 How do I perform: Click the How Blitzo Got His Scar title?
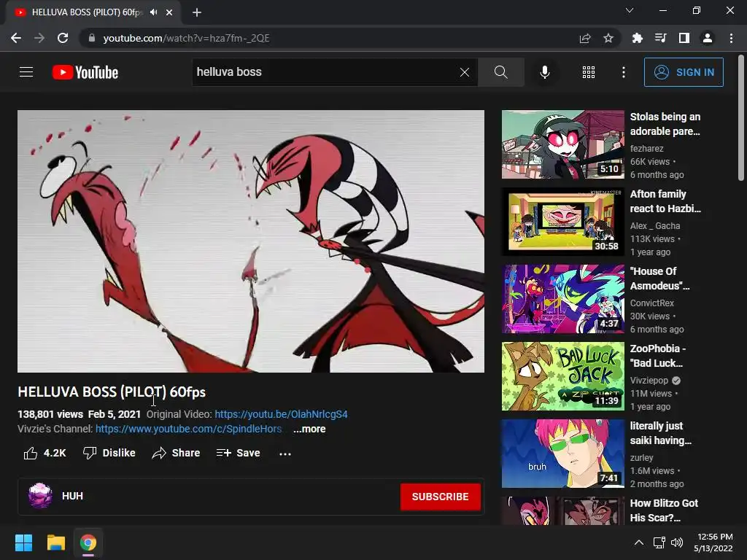tap(664, 510)
